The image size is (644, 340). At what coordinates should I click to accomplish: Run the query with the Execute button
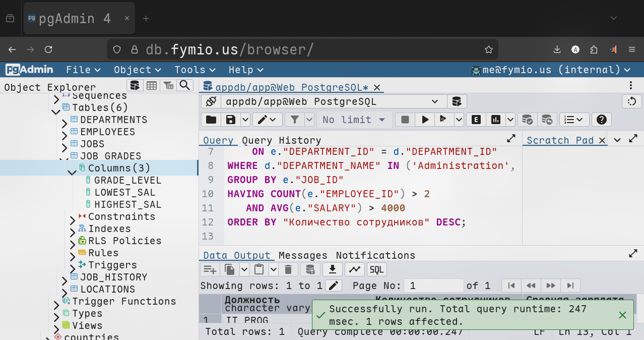tap(425, 120)
